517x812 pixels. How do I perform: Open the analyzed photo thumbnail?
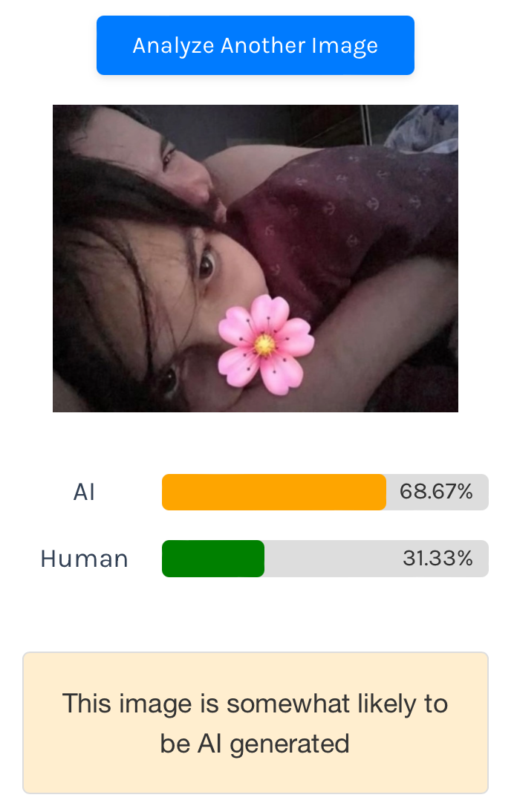tap(256, 259)
